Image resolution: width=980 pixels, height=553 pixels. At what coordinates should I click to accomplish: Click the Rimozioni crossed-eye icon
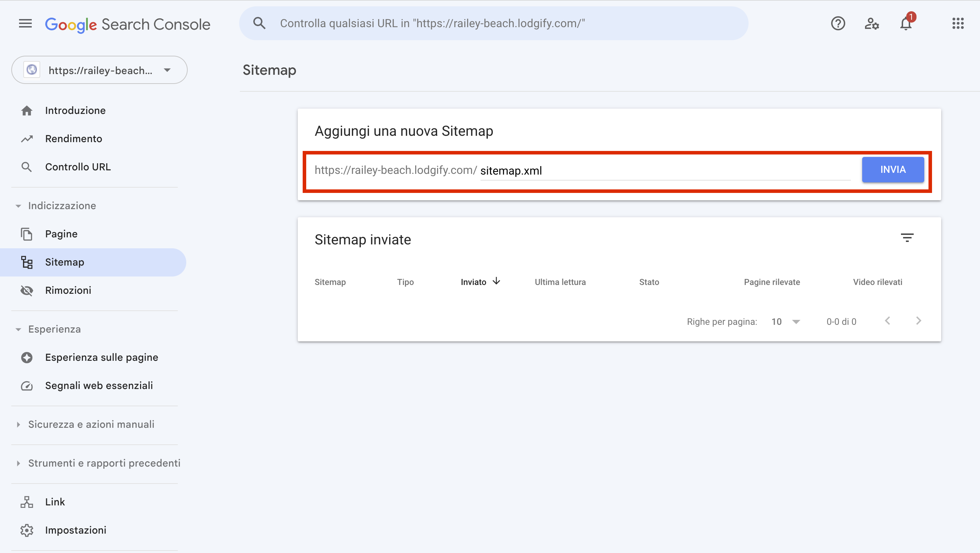point(26,291)
